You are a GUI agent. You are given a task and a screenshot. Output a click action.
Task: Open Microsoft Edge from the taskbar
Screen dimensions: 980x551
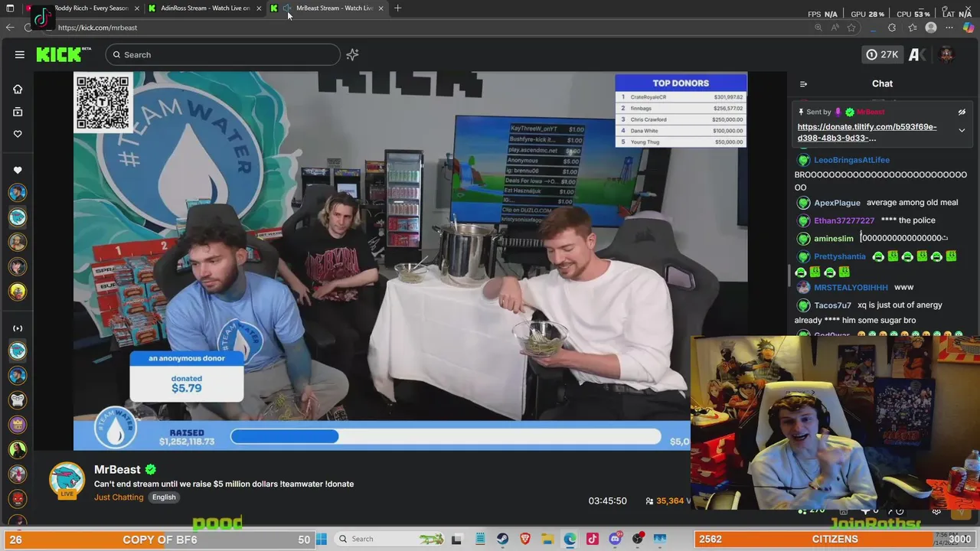570,539
